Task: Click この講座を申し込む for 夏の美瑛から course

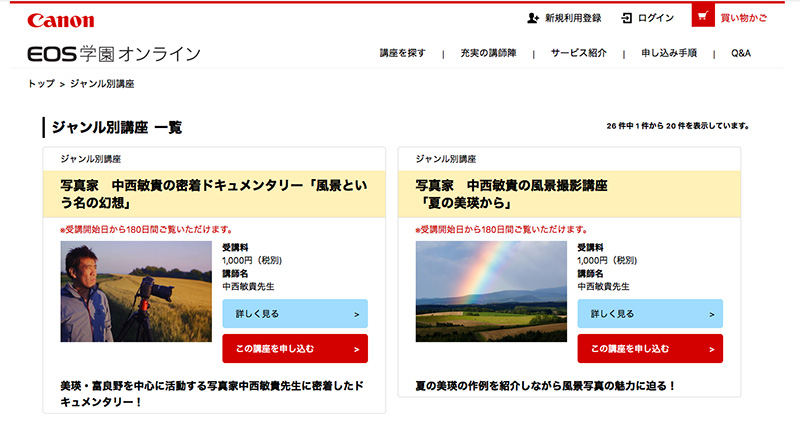Action: tap(650, 349)
